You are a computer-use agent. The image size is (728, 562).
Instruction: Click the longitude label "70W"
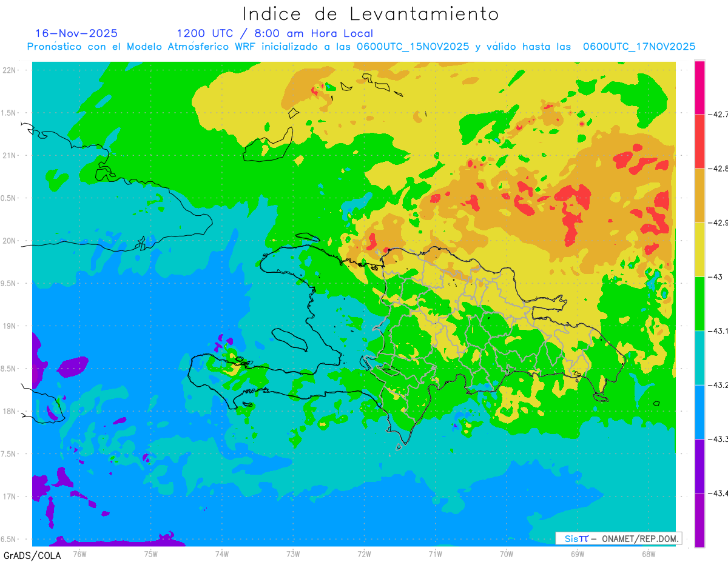pos(506,554)
